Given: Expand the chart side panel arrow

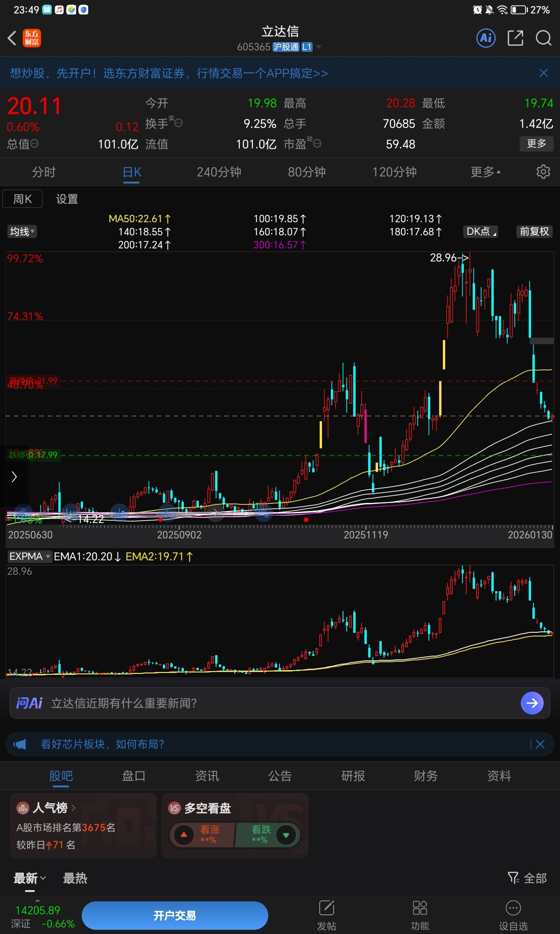Looking at the screenshot, I should 14,476.
